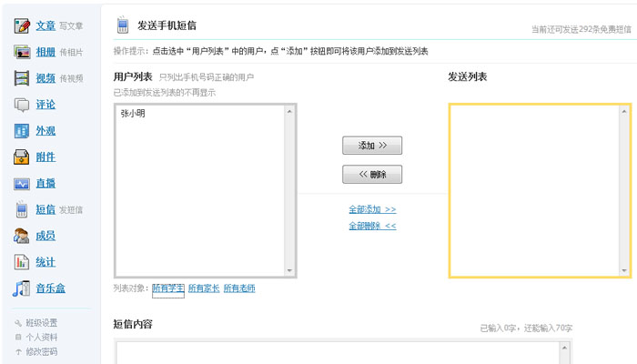Click the 外观 appearance icon

pyautogui.click(x=23, y=131)
